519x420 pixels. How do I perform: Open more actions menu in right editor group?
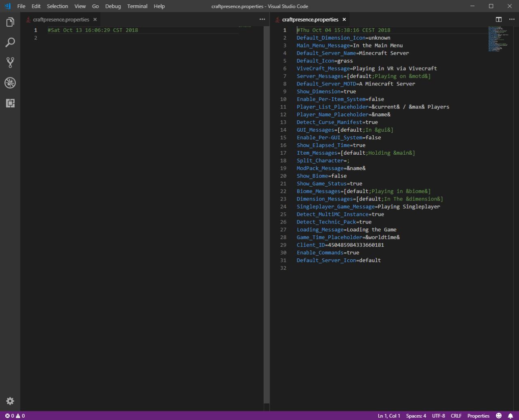[512, 19]
